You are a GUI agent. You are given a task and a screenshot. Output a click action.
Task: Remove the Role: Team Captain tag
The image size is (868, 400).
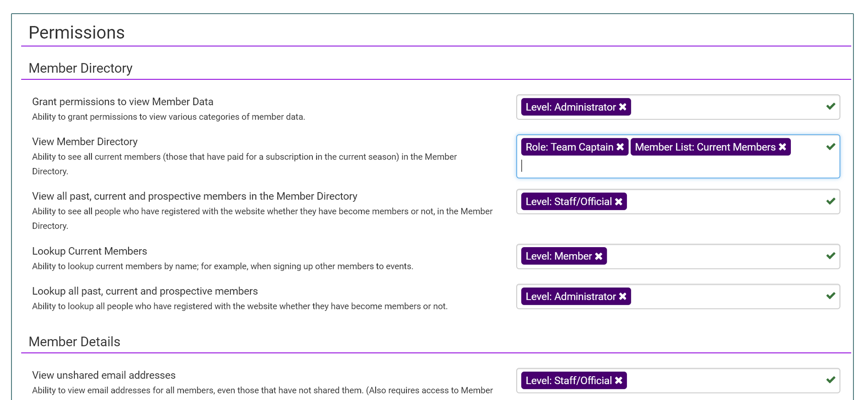coord(620,147)
